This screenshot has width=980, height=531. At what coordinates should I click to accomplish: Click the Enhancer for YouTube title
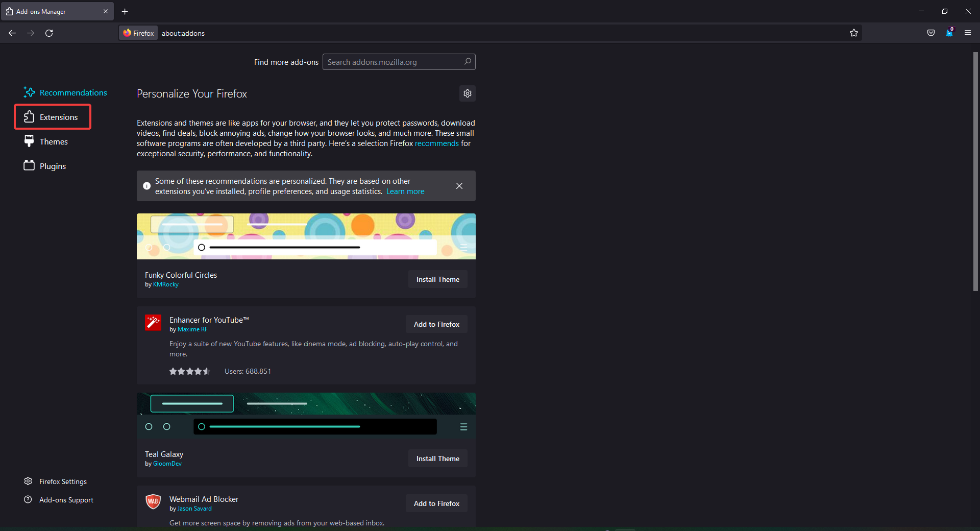point(209,320)
